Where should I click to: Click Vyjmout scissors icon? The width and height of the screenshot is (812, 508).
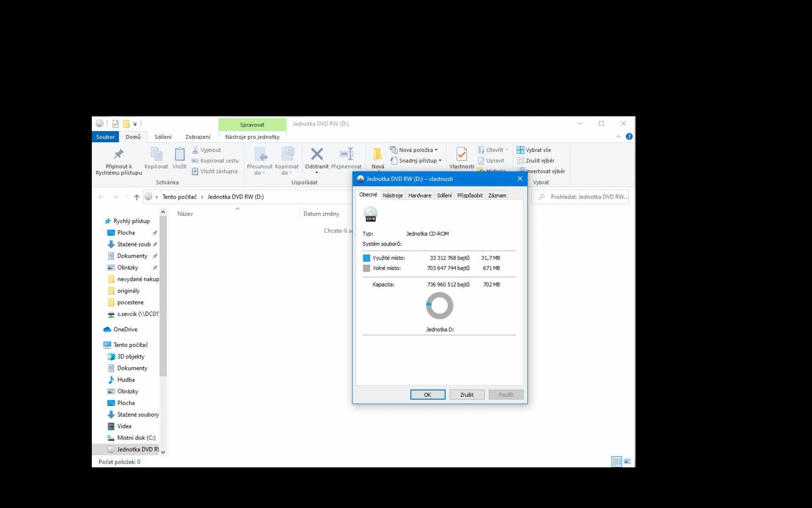[x=195, y=150]
